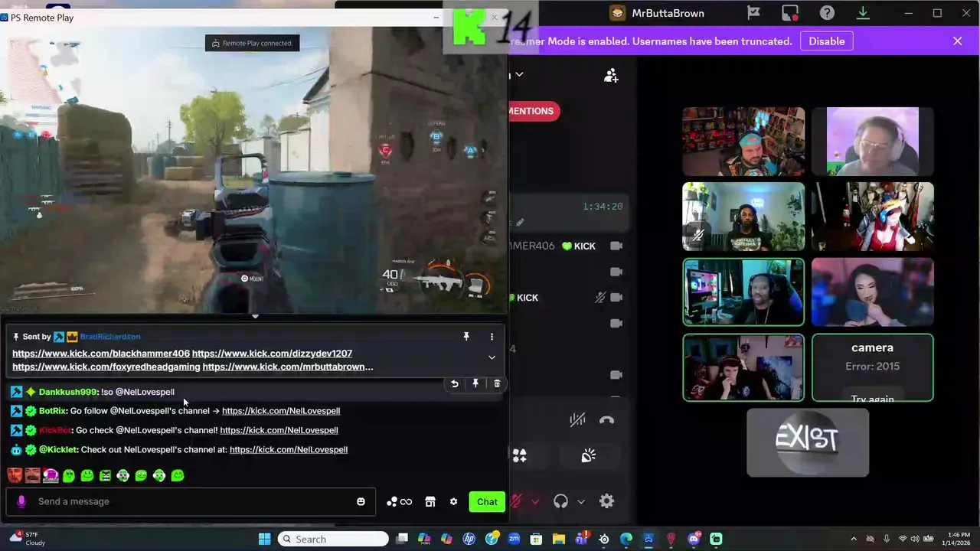980x551 pixels.
Task: Insert the first face emote from the emote row
Action: [15, 475]
